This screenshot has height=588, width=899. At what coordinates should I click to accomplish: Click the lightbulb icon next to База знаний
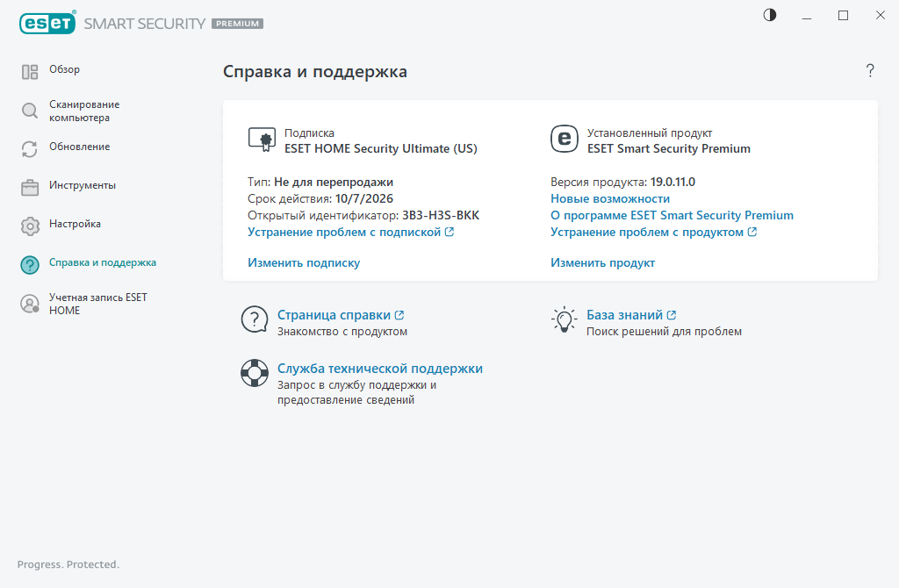(564, 319)
